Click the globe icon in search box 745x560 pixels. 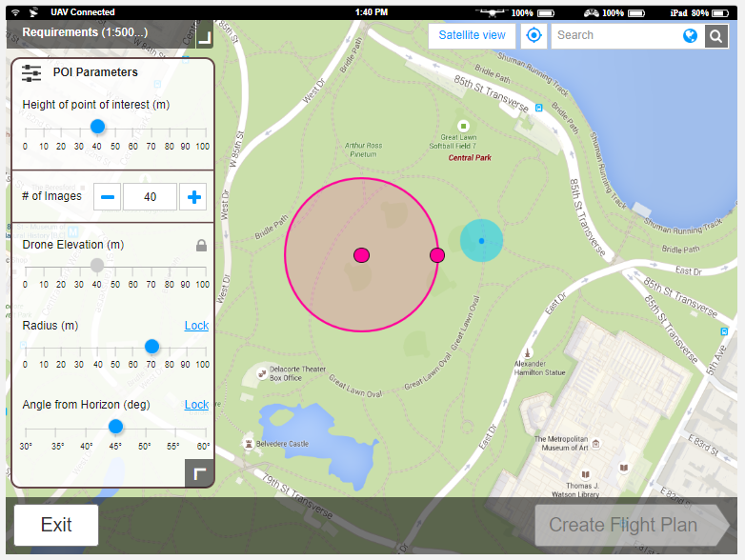click(x=690, y=35)
